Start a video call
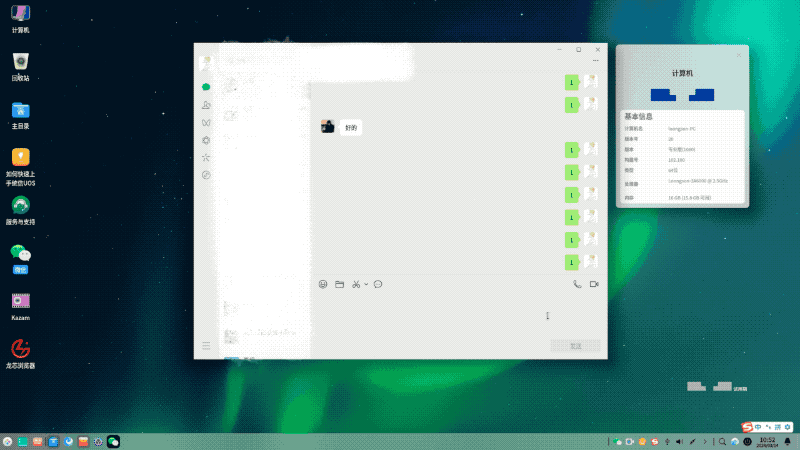Screen dimensions: 800x450 [594, 284]
